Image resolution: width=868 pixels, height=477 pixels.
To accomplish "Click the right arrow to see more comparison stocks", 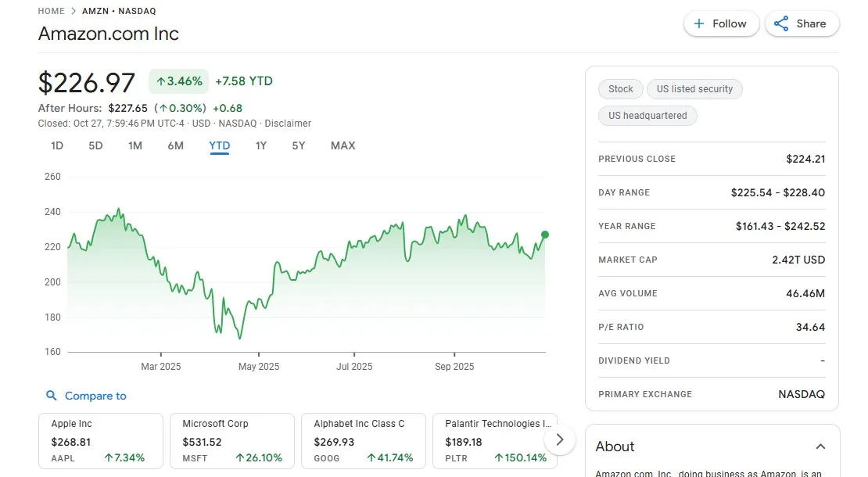I will [x=559, y=439].
